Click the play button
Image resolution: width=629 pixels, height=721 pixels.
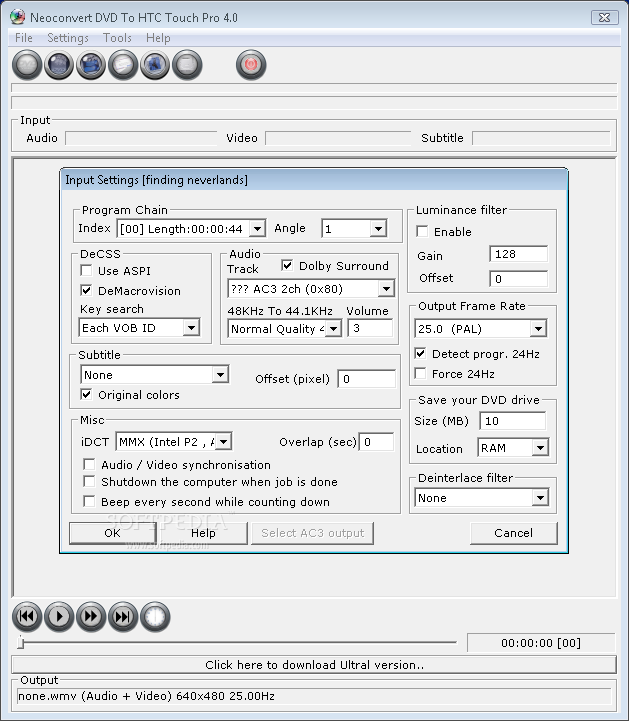click(59, 617)
